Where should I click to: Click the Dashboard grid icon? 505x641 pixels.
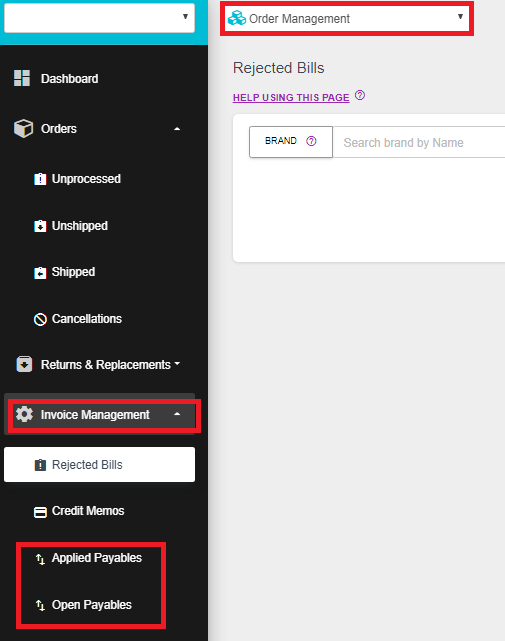coord(22,78)
